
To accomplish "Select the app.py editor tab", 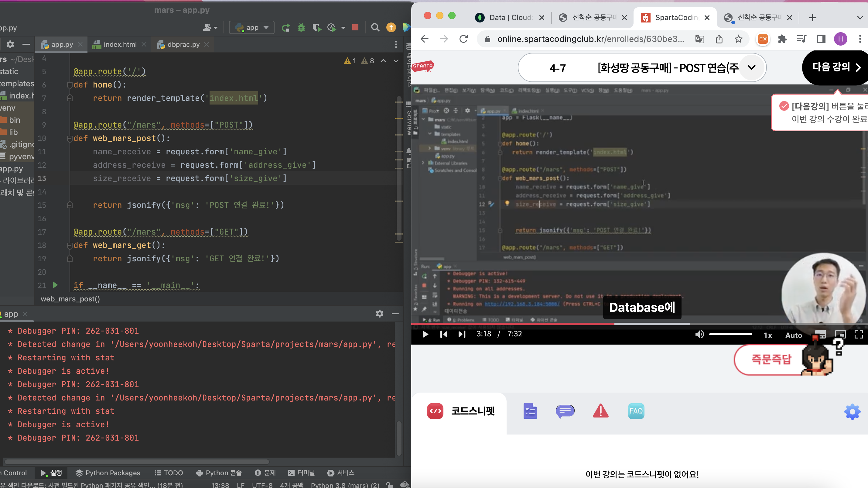I will point(61,44).
